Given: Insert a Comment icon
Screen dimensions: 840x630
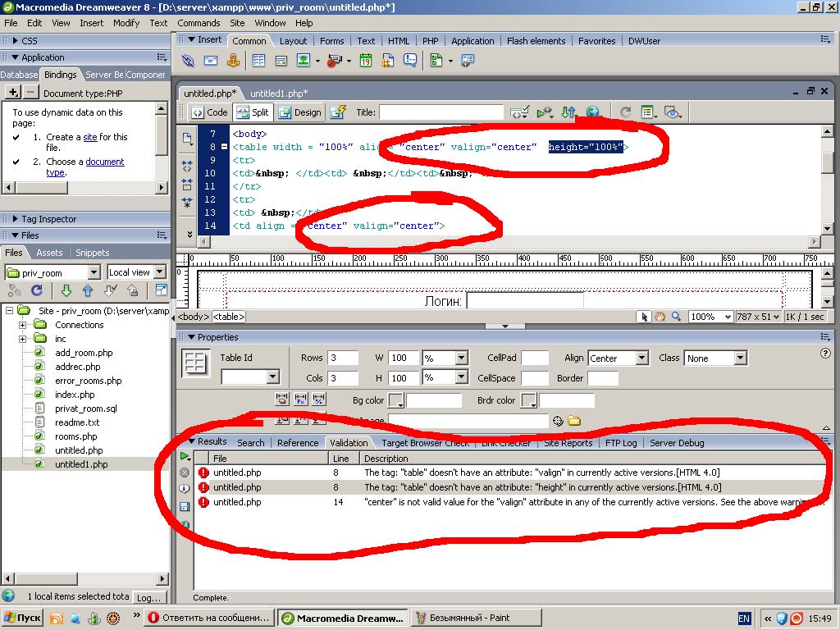Looking at the screenshot, I should pyautogui.click(x=410, y=61).
